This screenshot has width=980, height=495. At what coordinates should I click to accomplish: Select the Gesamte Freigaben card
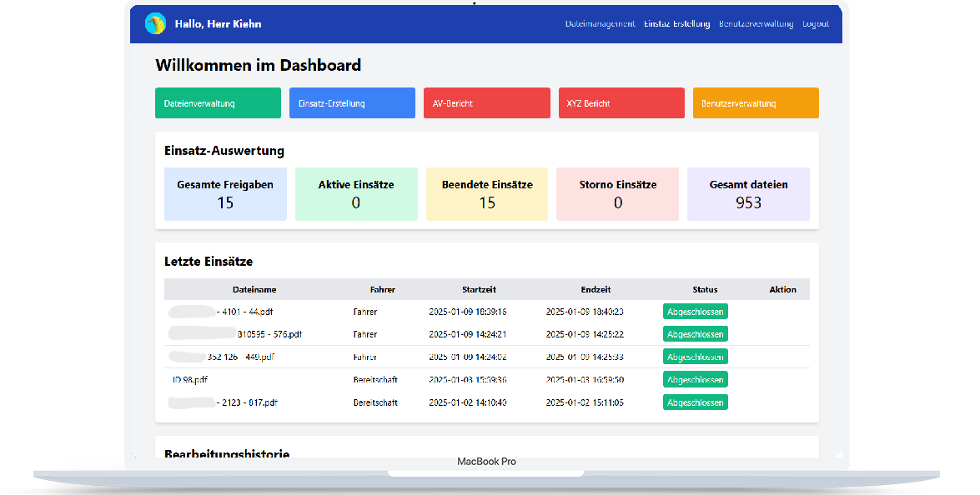tap(225, 194)
